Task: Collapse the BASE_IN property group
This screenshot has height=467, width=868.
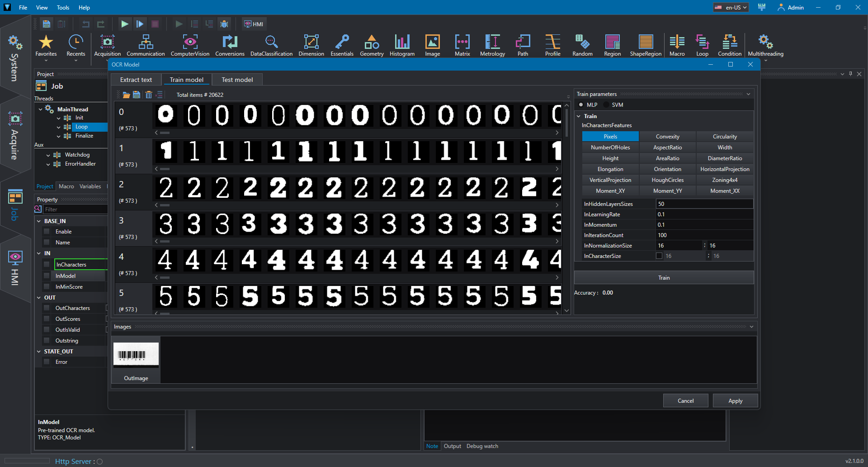Action: click(x=39, y=221)
